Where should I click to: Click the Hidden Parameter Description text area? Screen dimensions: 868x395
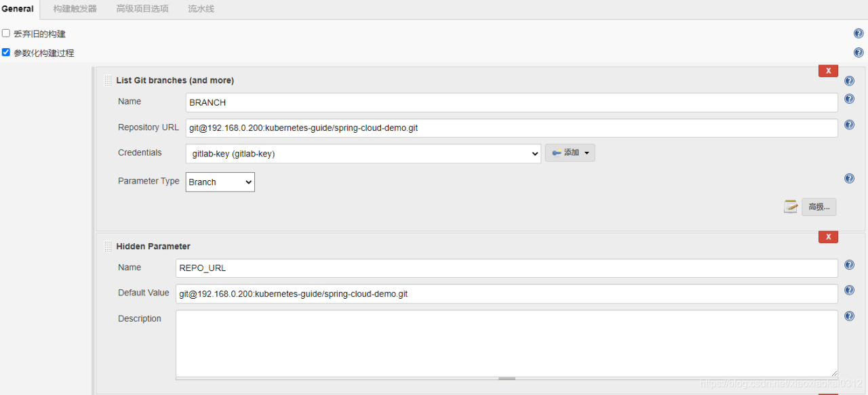point(506,343)
